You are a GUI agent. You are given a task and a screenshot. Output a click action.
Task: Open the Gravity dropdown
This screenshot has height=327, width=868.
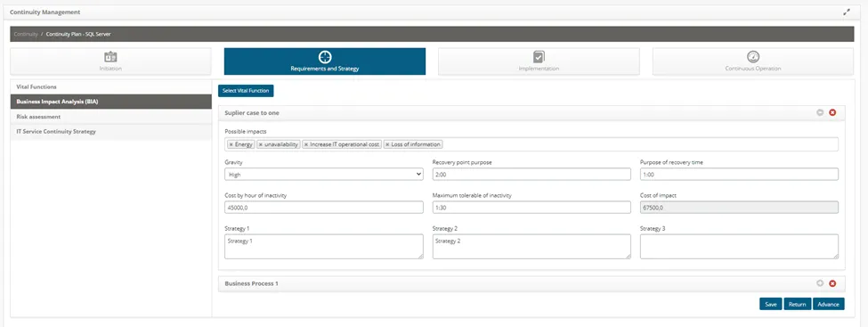[324, 174]
